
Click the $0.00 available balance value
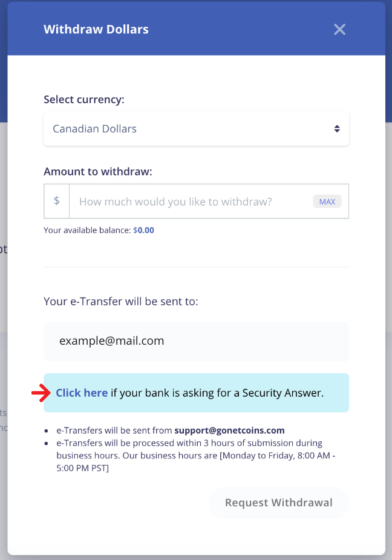point(144,230)
